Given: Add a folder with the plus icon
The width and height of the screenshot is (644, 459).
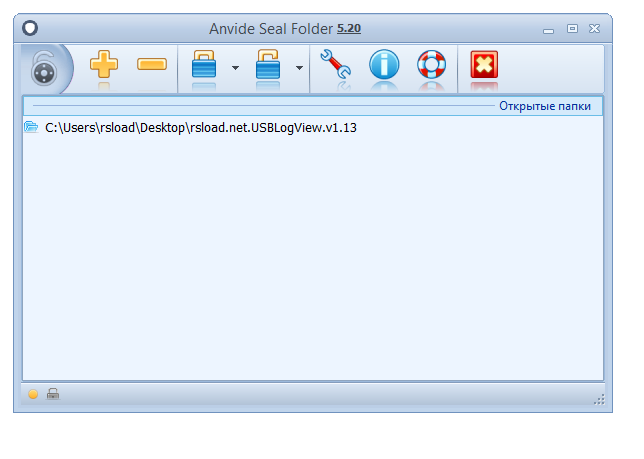Looking at the screenshot, I should tap(104, 64).
